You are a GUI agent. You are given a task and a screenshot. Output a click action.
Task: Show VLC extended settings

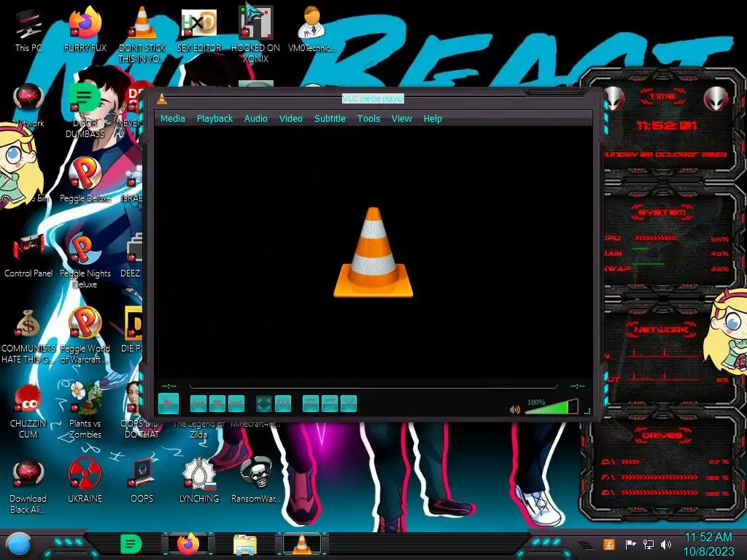tap(283, 404)
